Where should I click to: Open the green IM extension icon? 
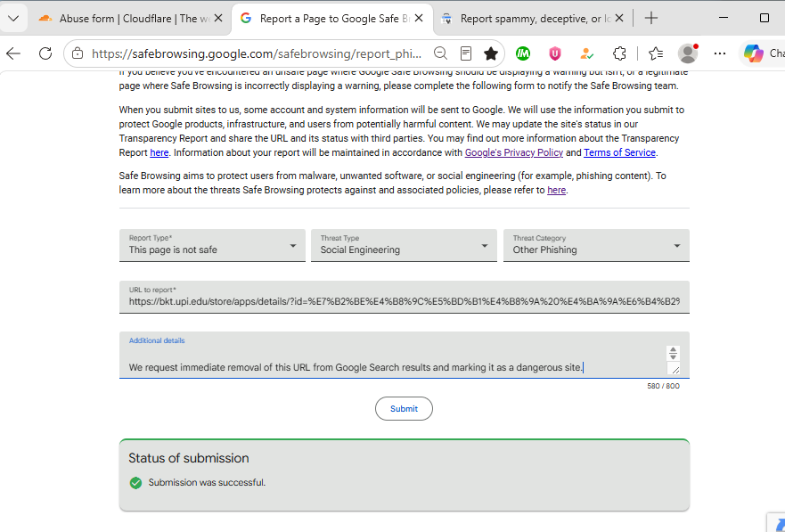click(523, 53)
